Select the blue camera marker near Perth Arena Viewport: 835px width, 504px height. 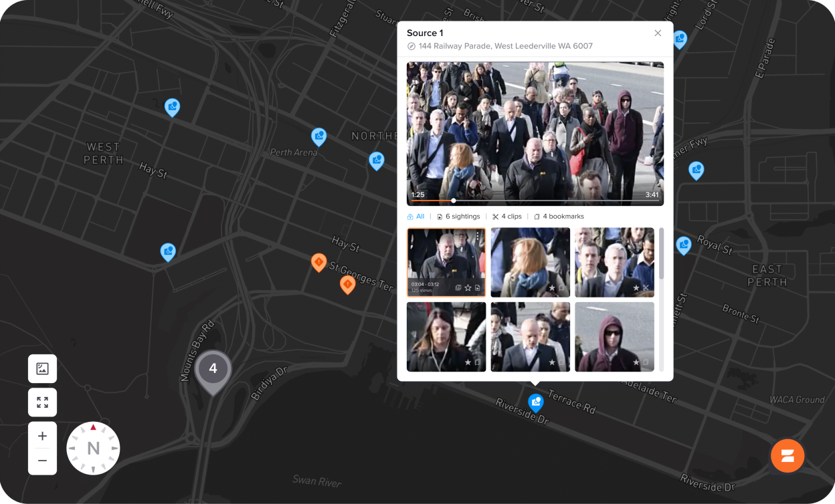tap(319, 136)
